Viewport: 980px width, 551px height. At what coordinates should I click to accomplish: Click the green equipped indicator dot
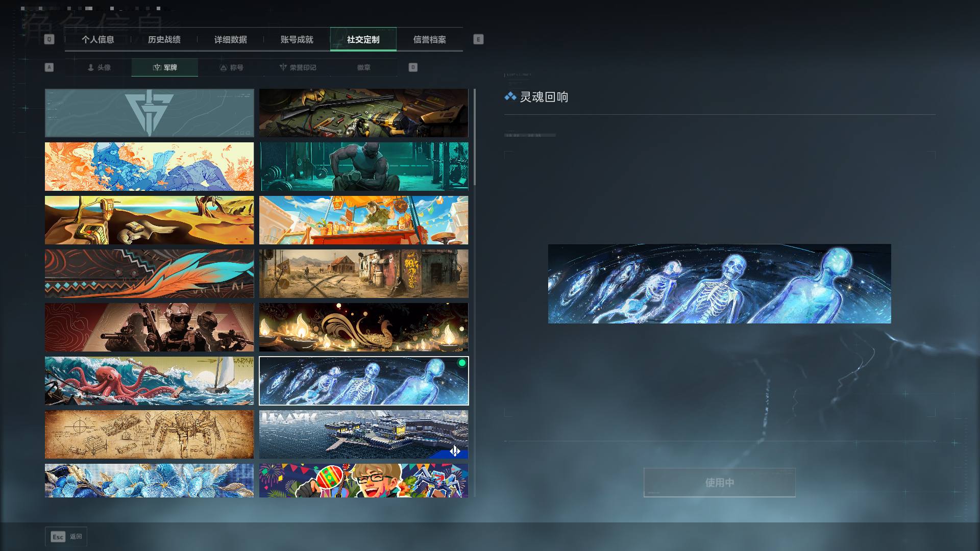[x=462, y=363]
